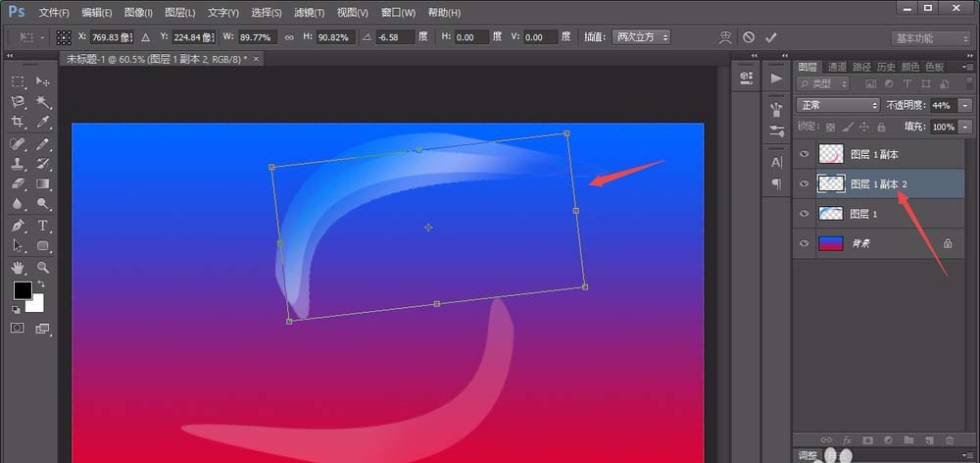Screen dimensions: 980x463
Task: Switch to the 历史 panel tab
Action: click(x=884, y=67)
